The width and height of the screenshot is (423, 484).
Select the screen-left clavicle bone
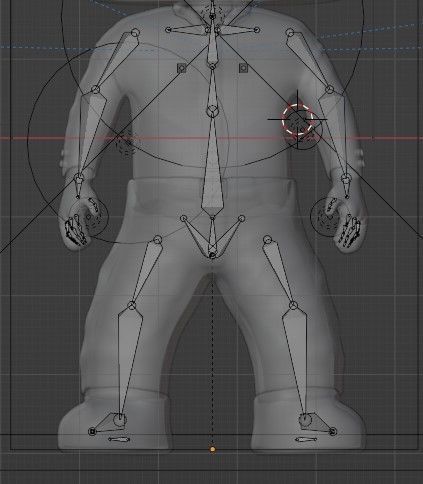pyautogui.click(x=188, y=30)
